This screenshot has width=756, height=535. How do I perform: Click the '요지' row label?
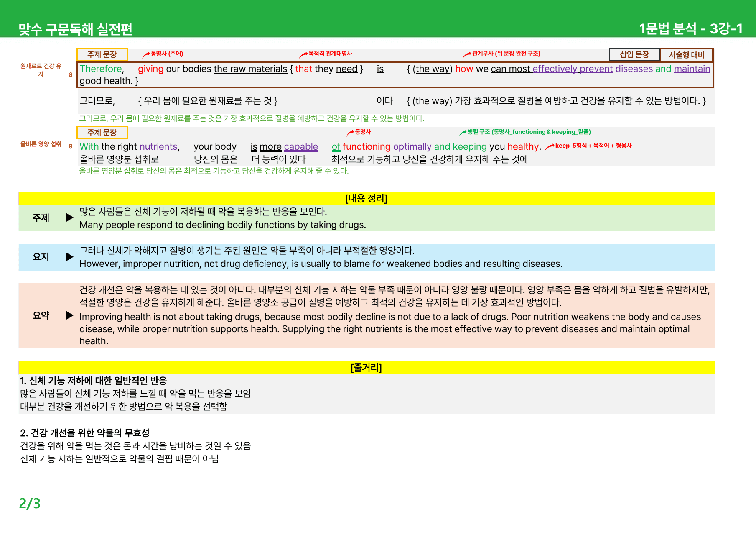pos(41,257)
